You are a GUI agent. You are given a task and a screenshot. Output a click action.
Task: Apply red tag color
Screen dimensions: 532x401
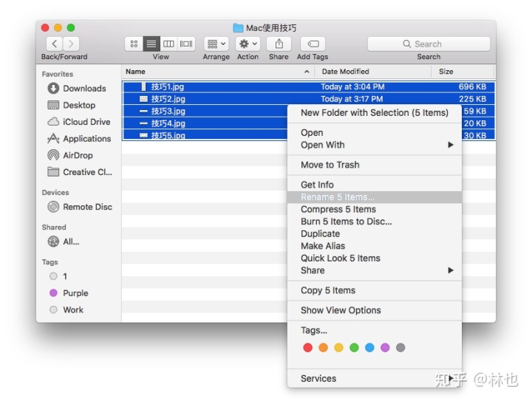coord(307,347)
